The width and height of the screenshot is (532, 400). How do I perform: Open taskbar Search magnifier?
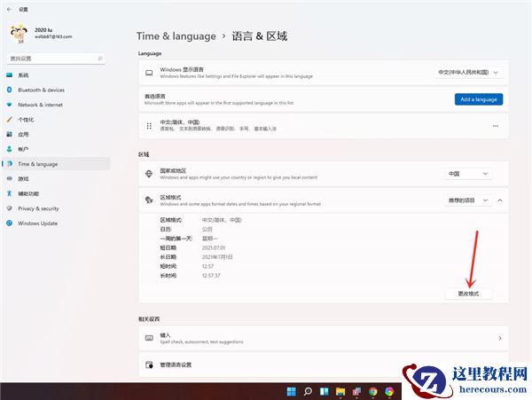tap(308, 391)
